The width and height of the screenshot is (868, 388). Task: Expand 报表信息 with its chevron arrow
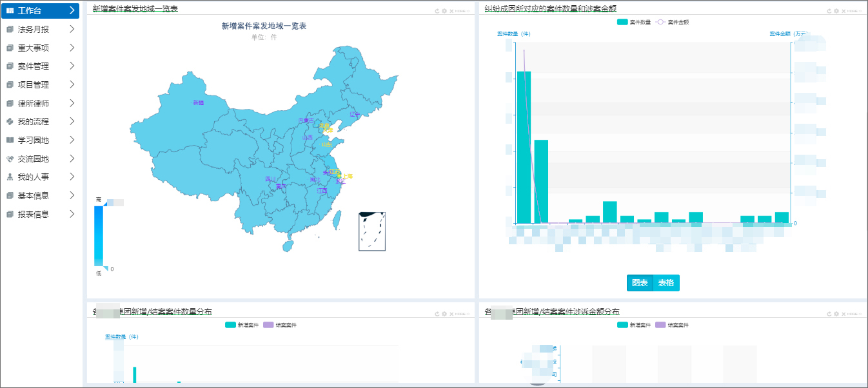(x=72, y=214)
